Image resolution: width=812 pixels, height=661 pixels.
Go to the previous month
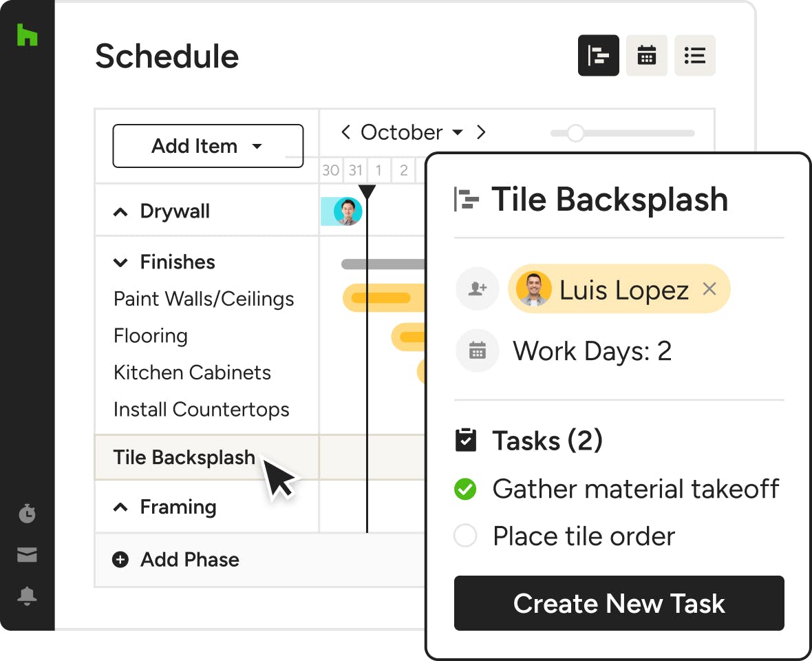click(345, 132)
